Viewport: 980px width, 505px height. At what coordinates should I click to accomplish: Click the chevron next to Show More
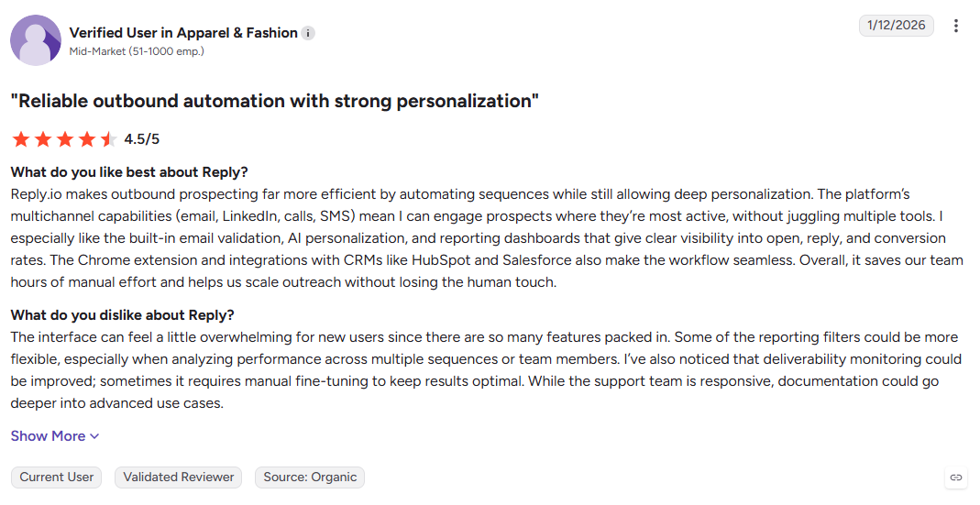point(94,437)
